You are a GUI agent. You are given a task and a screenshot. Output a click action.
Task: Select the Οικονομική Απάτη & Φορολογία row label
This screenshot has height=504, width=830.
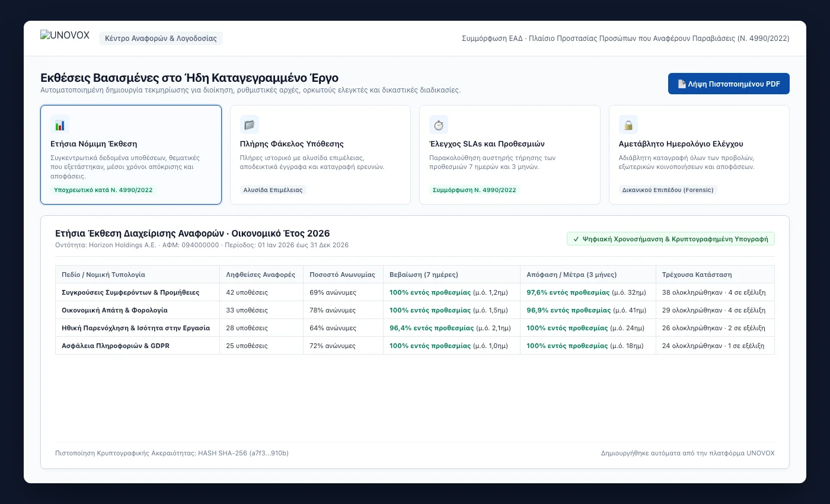click(x=114, y=310)
